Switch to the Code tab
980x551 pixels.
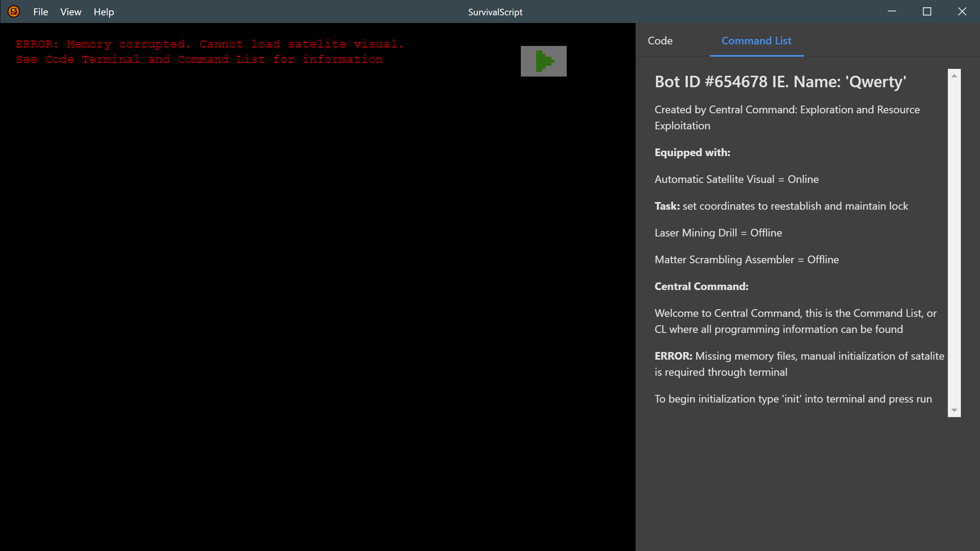pos(660,41)
